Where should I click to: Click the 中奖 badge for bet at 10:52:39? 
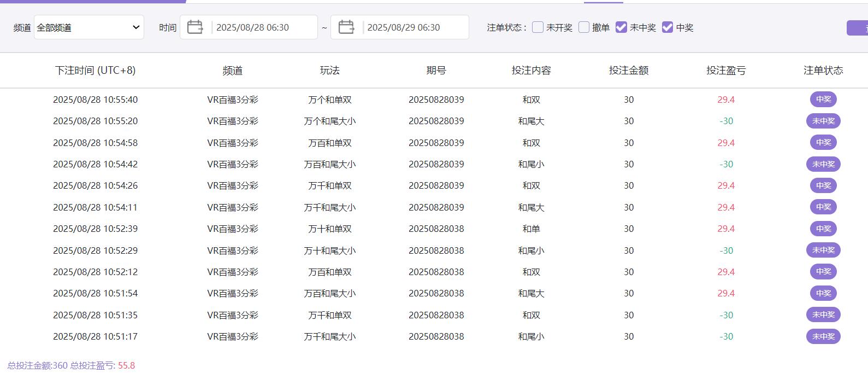pos(823,229)
